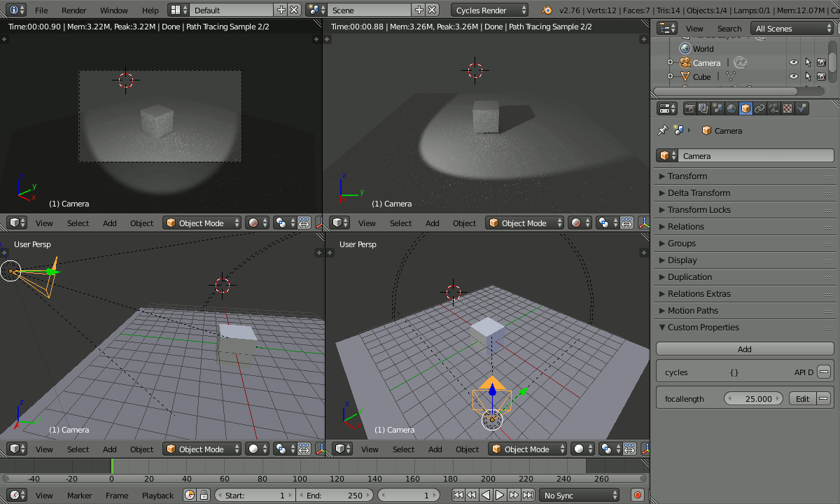
Task: Click the Scene properties icon
Action: tap(717, 108)
